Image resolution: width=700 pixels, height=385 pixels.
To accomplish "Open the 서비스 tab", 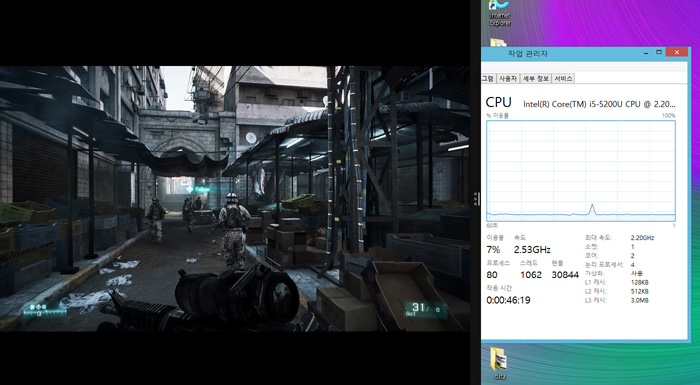I will point(563,79).
